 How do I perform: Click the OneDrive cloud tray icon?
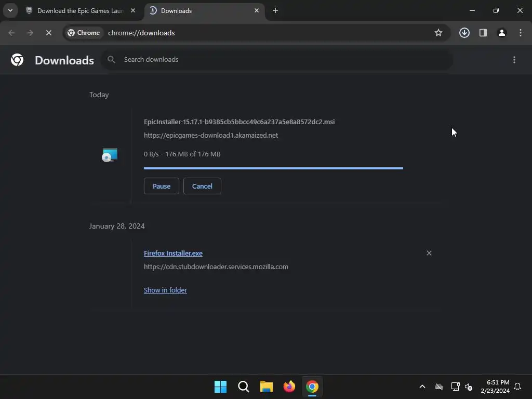tap(439, 387)
